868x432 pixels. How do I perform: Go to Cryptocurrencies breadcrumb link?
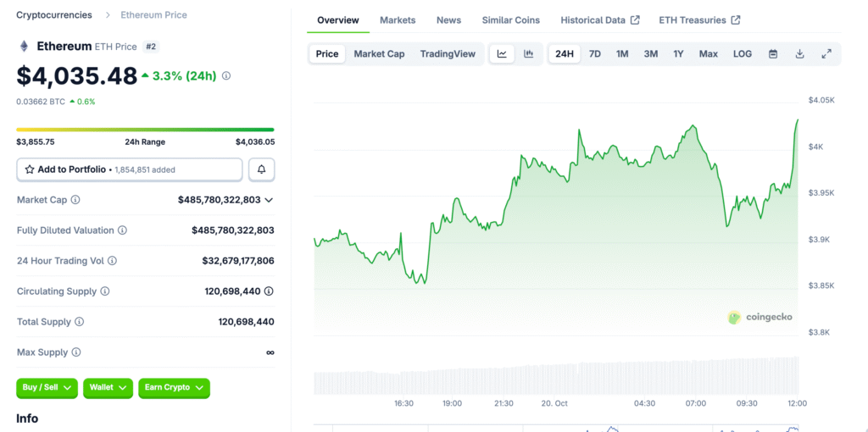(x=54, y=15)
